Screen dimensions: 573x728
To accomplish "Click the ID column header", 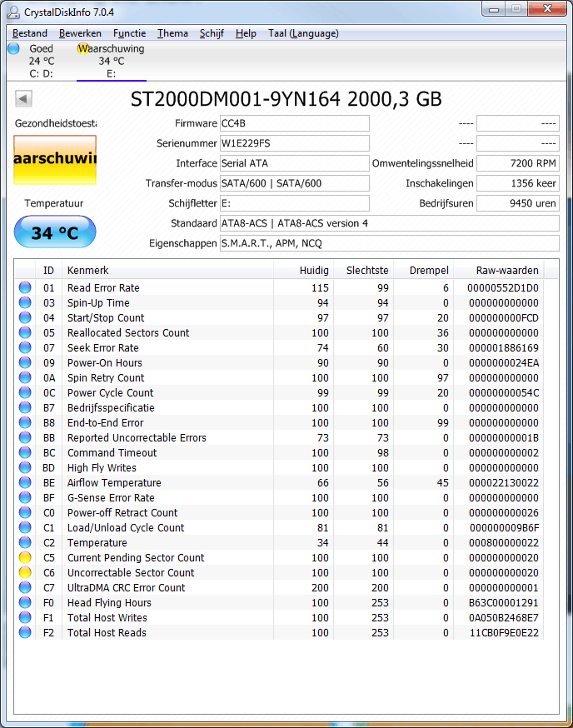I will coord(48,270).
